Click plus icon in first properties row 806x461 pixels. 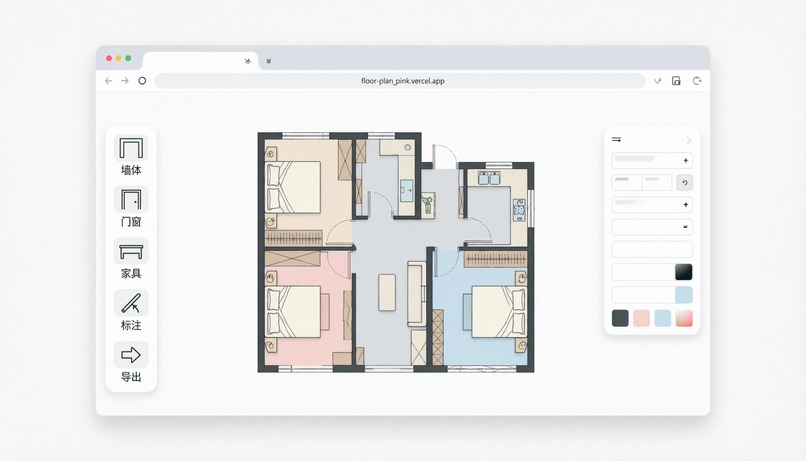[x=685, y=160]
